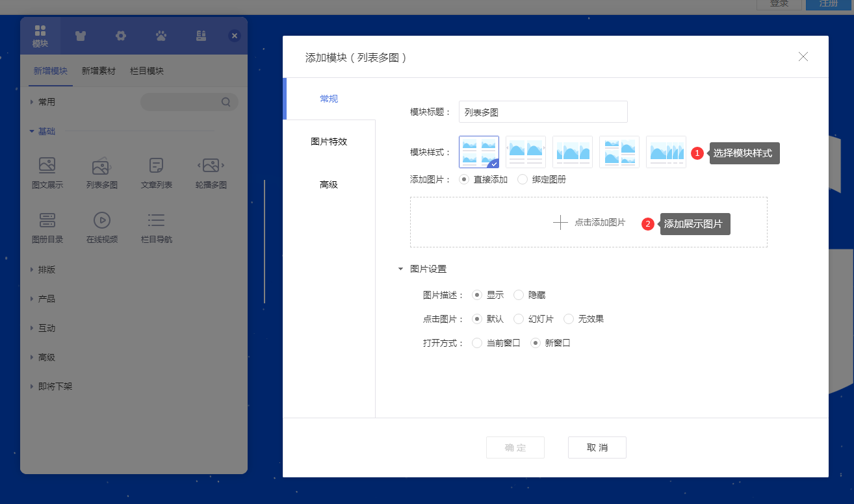This screenshot has height=504, width=854.
Task: Close the 添加模块 dialog
Action: click(x=803, y=57)
